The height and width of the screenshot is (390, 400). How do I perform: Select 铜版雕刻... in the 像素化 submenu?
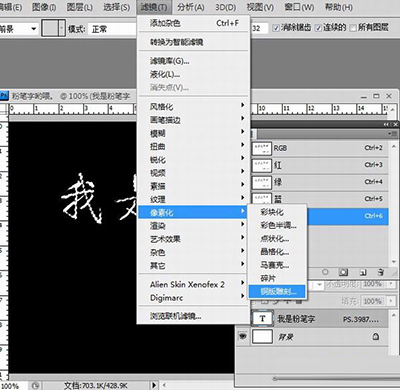click(277, 292)
